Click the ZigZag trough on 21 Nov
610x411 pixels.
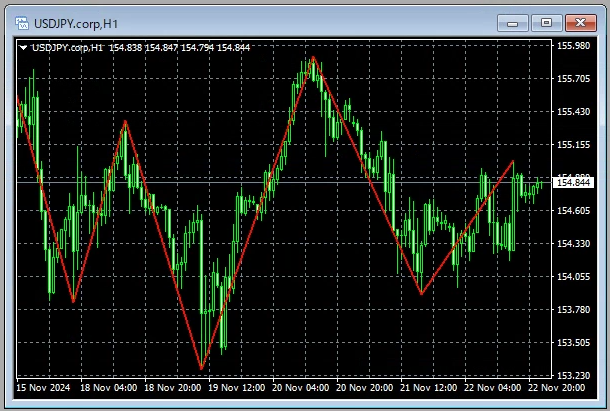(421, 294)
